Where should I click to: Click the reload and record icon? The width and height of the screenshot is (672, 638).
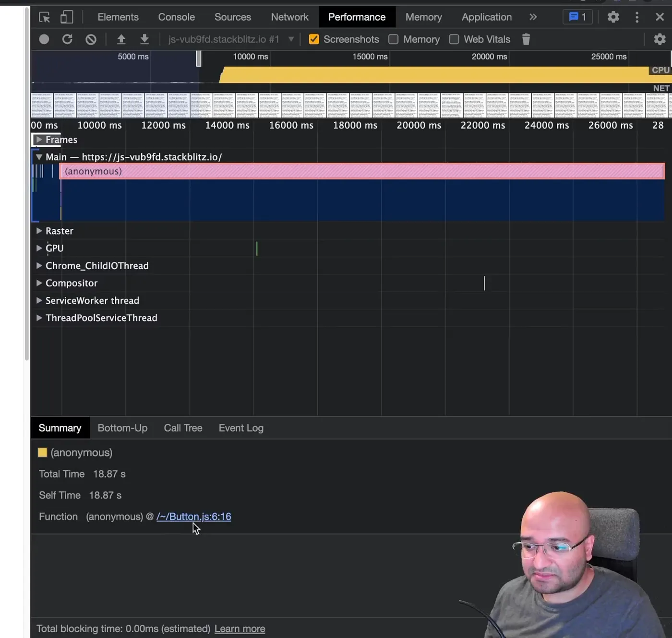67,39
